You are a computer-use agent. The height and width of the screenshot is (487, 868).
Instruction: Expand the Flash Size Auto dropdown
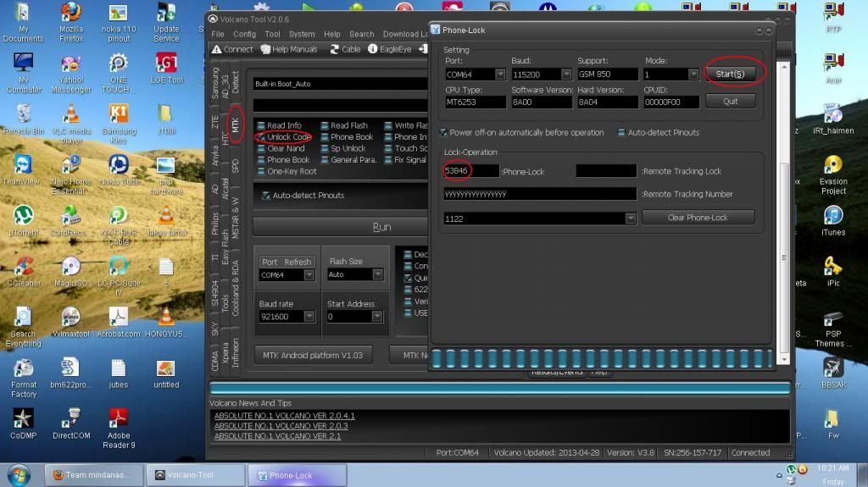click(377, 275)
